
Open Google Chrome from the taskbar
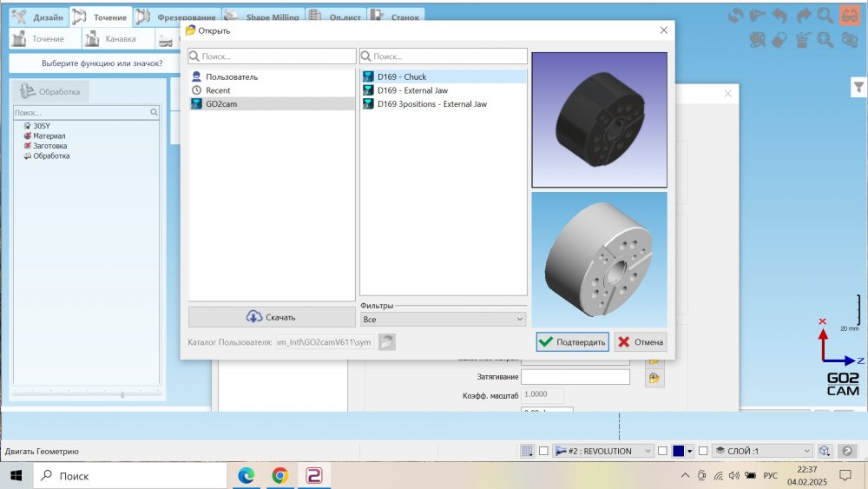point(280,476)
